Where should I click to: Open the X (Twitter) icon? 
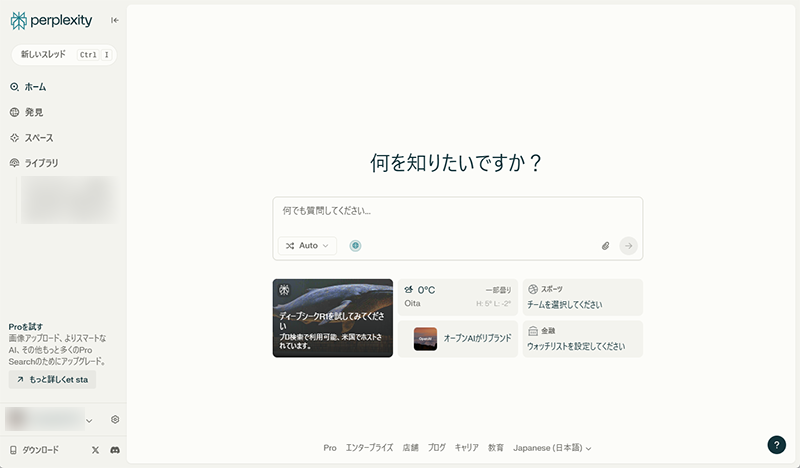tap(95, 450)
